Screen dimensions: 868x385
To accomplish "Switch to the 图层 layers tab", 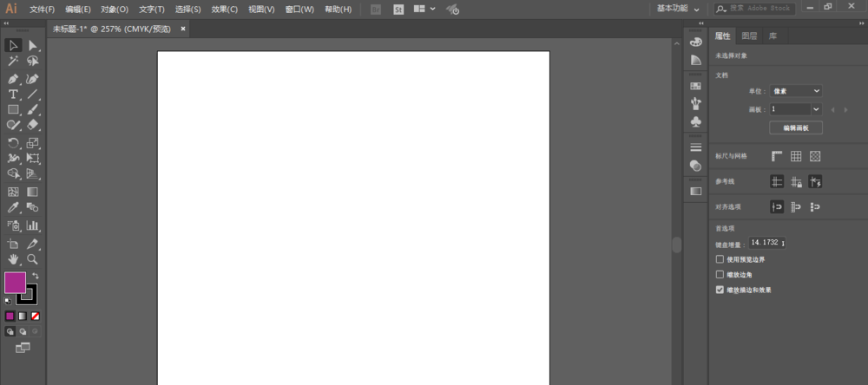I will point(749,36).
